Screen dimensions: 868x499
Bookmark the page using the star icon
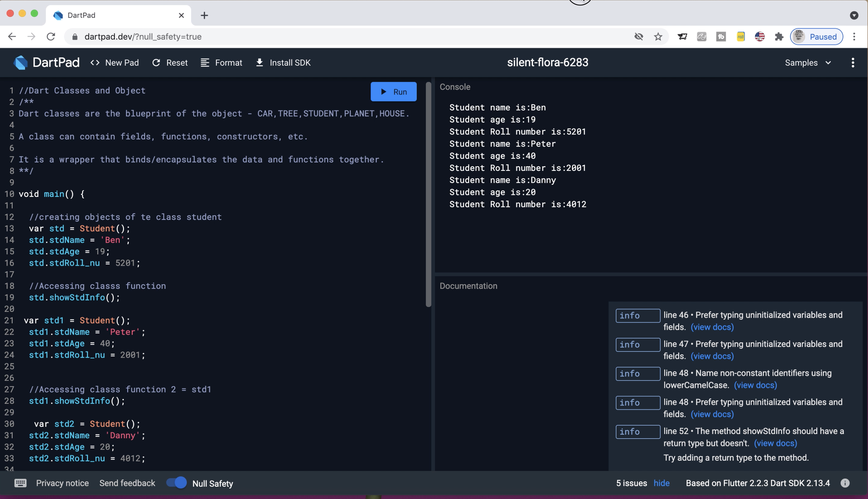pyautogui.click(x=658, y=36)
